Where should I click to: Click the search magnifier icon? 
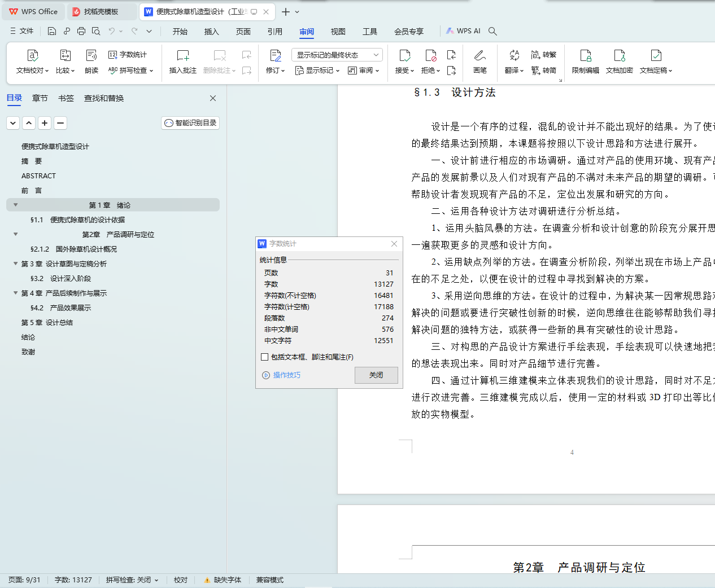click(492, 31)
